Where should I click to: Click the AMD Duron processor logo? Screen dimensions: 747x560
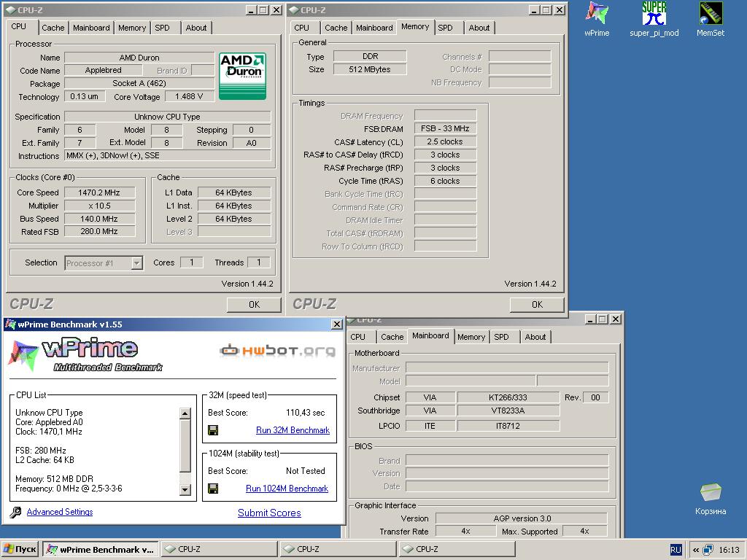242,76
